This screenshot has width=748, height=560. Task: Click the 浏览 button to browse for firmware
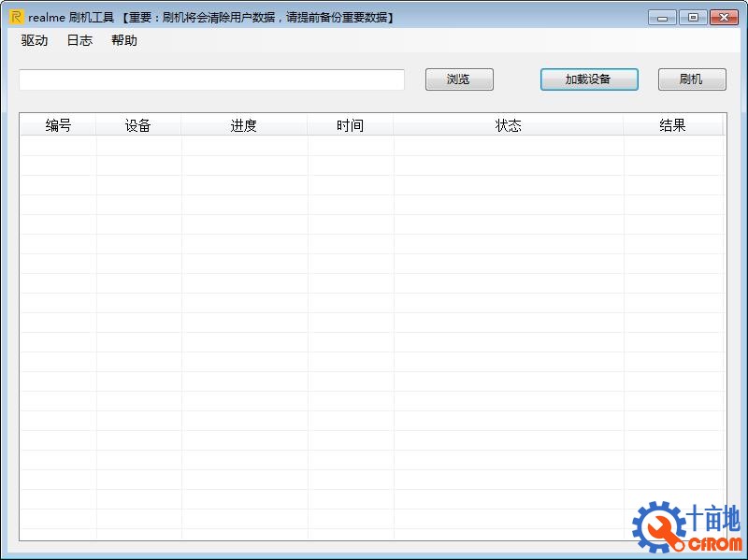pos(459,79)
